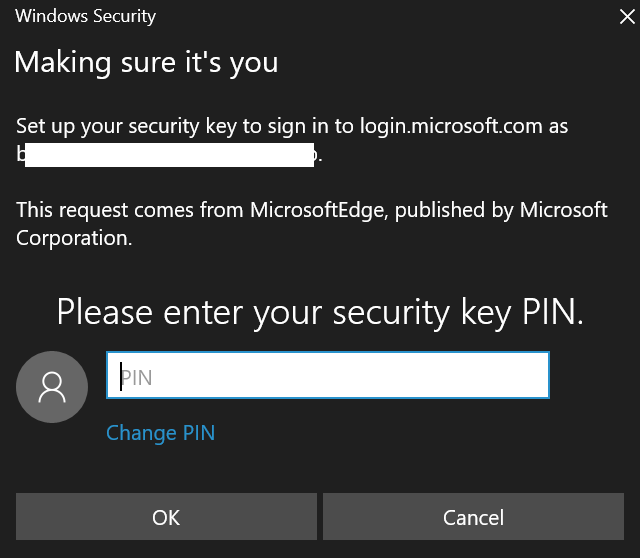
Task: Click the "Please enter your security key PIN." prompt
Action: click(x=320, y=312)
